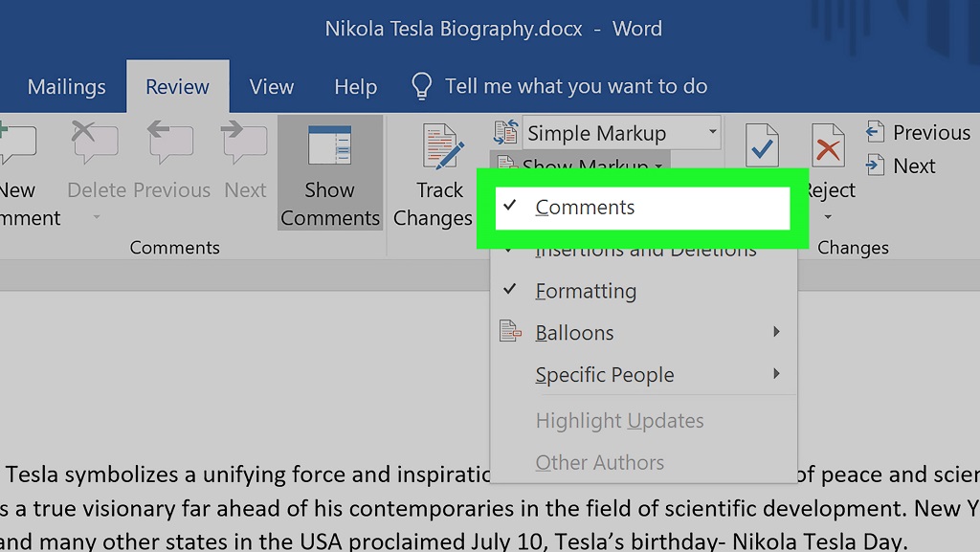980x552 pixels.
Task: Open the Simple Markup dropdown
Action: pos(713,132)
